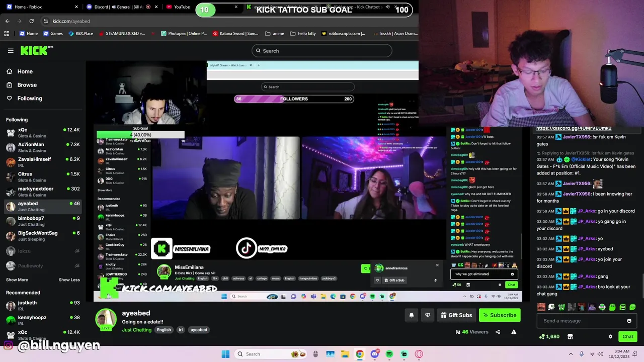Switch to the Home - Roblox tab
Image resolution: width=644 pixels, height=362 pixels.
click(40, 7)
